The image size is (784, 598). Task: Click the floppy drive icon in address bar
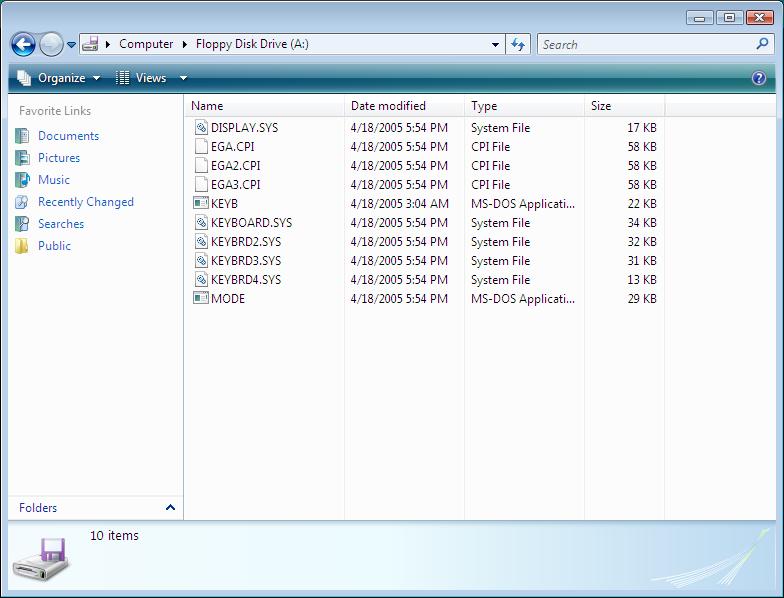click(90, 44)
